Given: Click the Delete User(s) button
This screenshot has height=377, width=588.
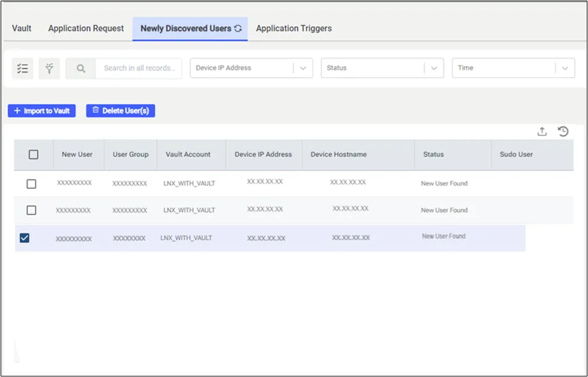Looking at the screenshot, I should click(x=120, y=111).
